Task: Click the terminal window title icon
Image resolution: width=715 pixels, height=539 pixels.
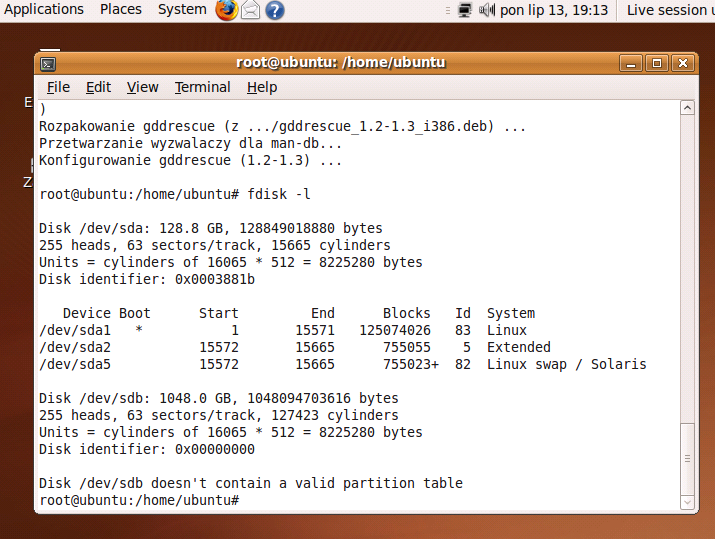Action: coord(48,63)
